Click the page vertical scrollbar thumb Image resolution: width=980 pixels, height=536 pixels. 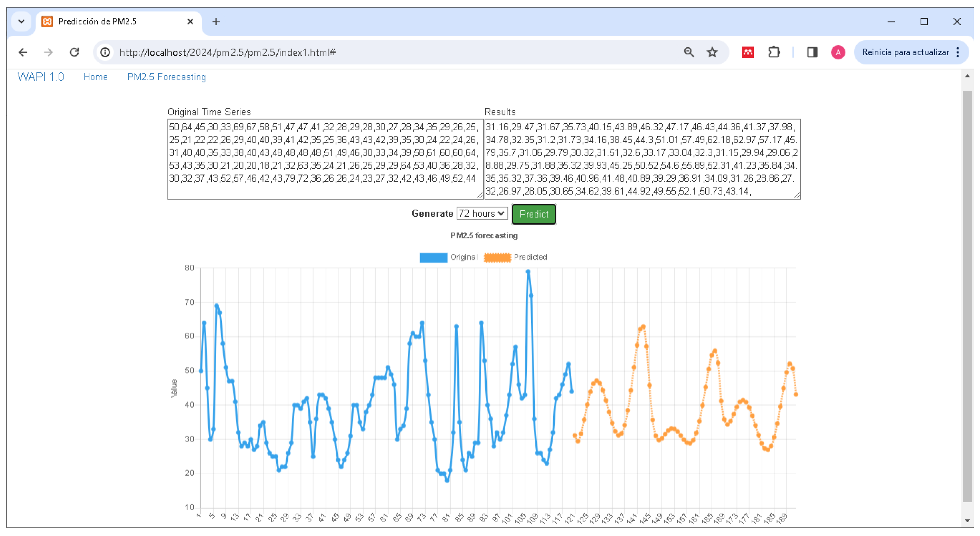coord(967,296)
